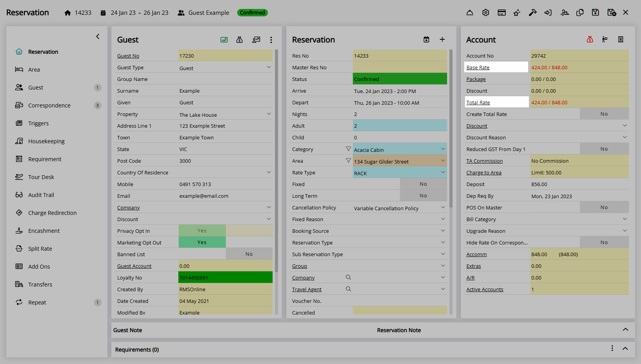Viewport: 641px width, 364px height.
Task: Toggle Hide Rate On Correspondence switch
Action: tap(604, 242)
